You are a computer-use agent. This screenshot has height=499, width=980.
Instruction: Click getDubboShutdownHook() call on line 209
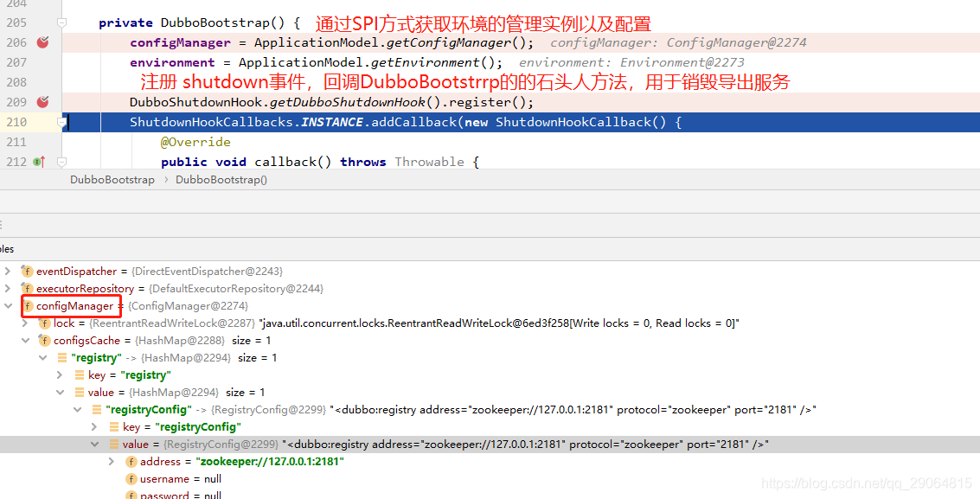[355, 102]
